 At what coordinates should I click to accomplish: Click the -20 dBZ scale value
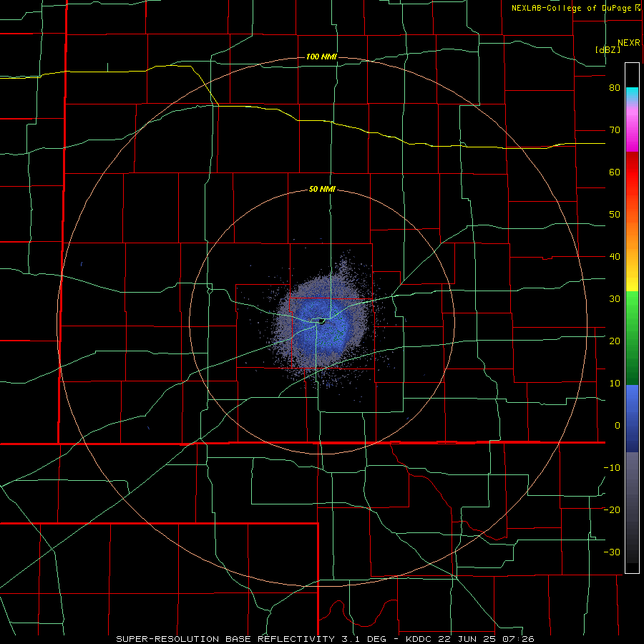click(612, 510)
